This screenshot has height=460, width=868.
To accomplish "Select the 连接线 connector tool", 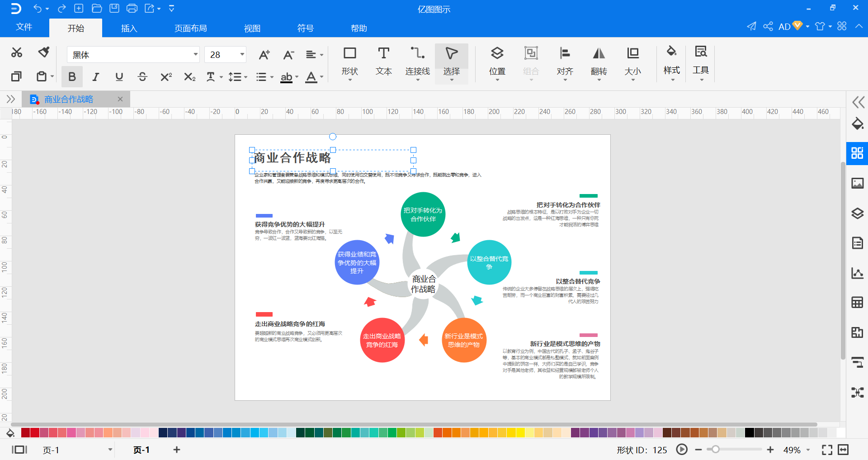I will pos(417,63).
